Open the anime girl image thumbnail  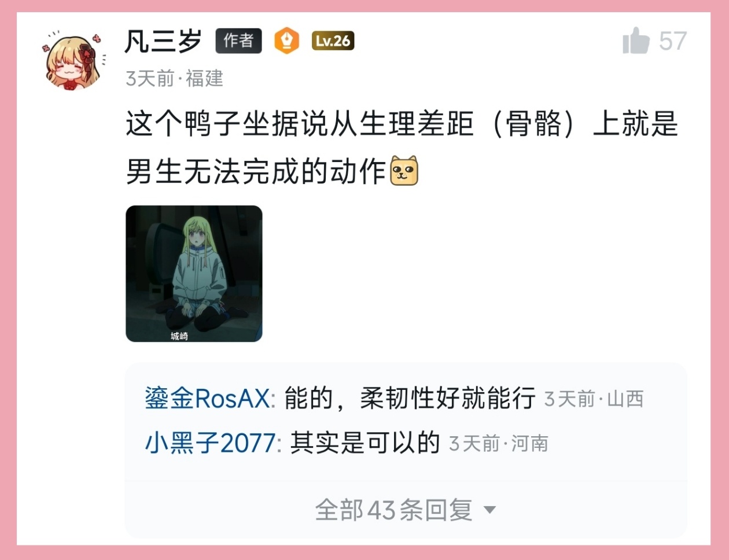tap(194, 274)
